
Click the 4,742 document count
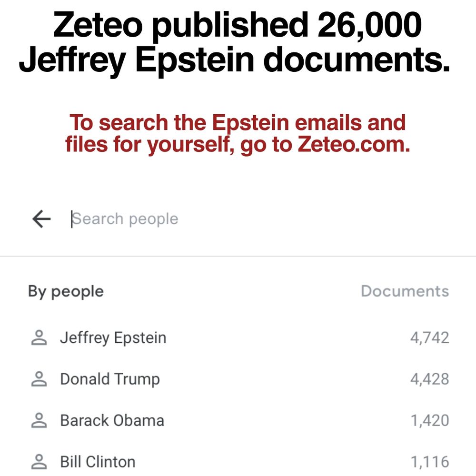(x=429, y=338)
